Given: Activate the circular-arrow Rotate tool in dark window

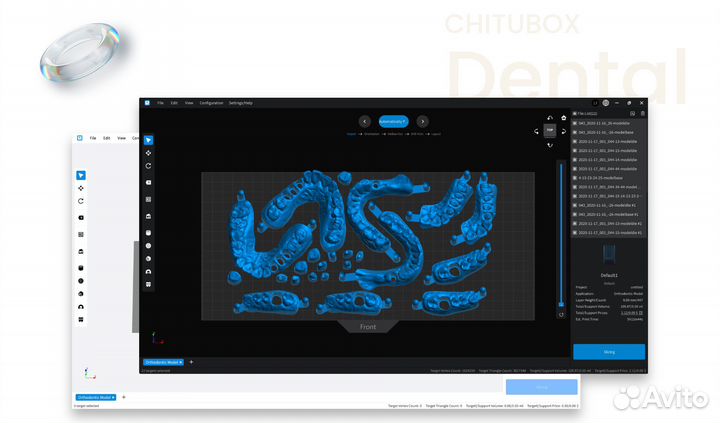Looking at the screenshot, I should coord(148,166).
